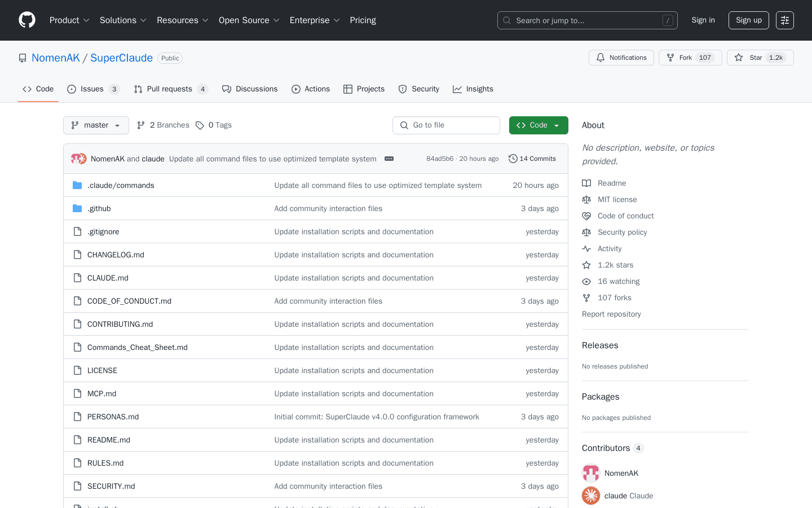Star the repository via star icon
812x508 pixels.
[739, 57]
